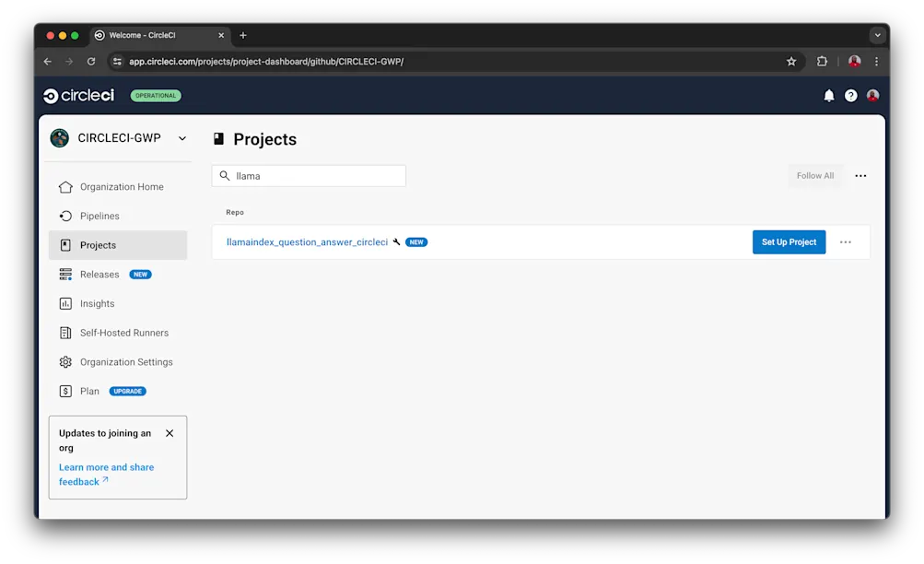Open the llamaindex_question_answer_circleci repository
924x564 pixels.
click(x=307, y=241)
